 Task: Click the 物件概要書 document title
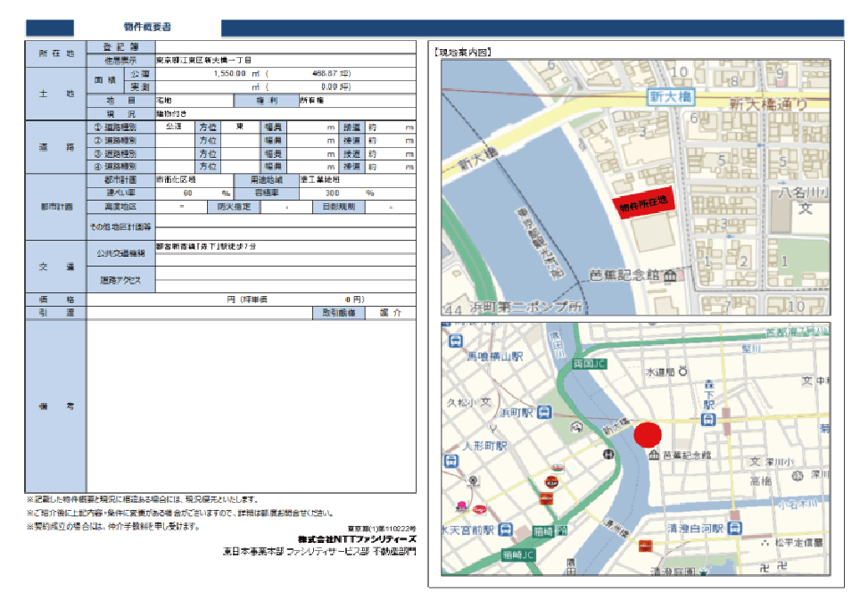click(x=147, y=29)
